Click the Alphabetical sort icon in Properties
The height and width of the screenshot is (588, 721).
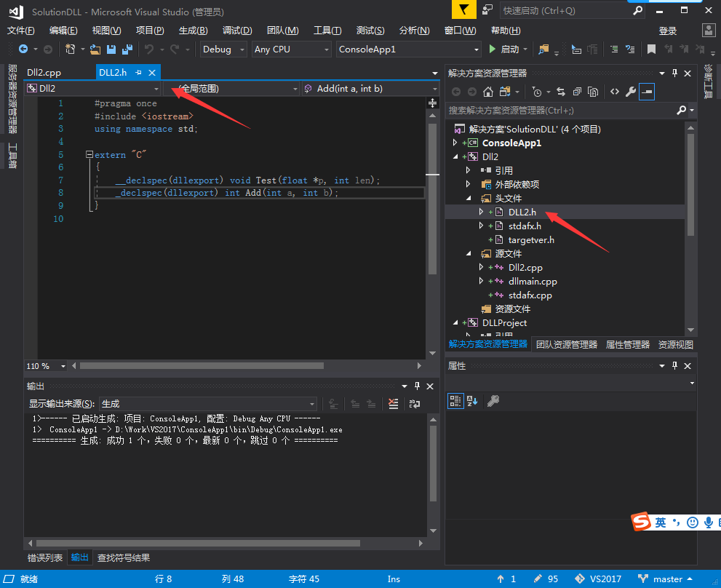[x=472, y=401]
